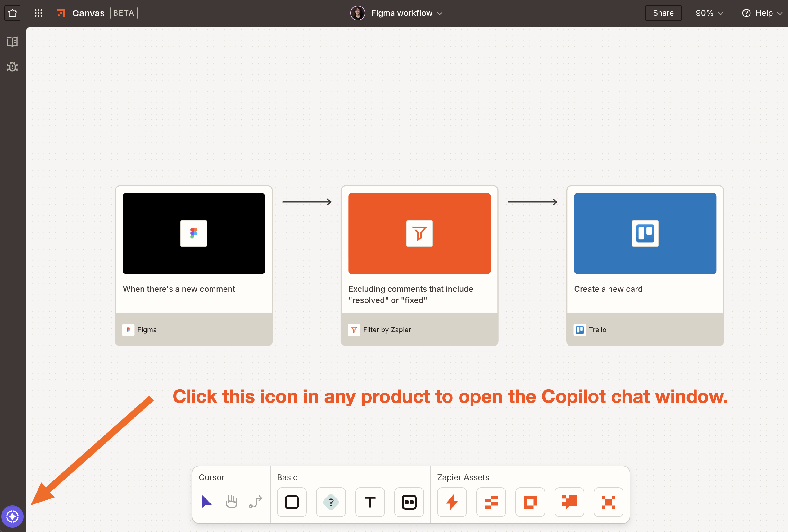Open the Copilot chat icon
This screenshot has height=532, width=788.
point(12,517)
